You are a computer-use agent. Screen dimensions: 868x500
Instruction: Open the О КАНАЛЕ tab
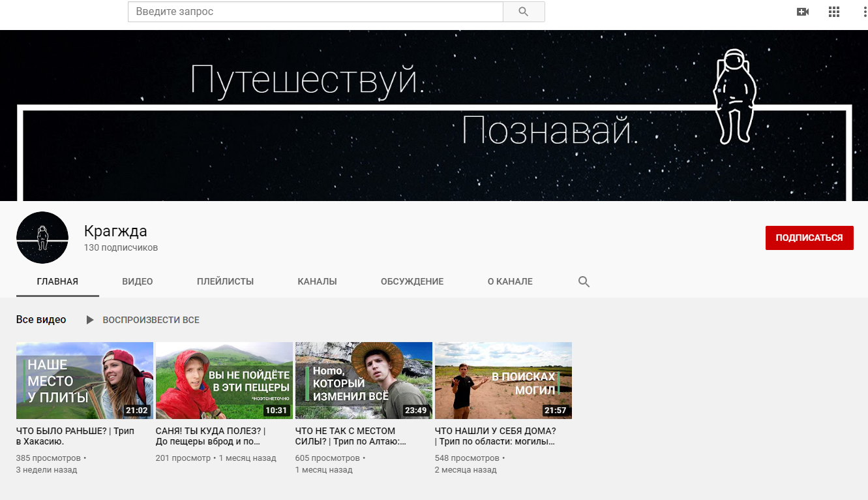coord(510,282)
